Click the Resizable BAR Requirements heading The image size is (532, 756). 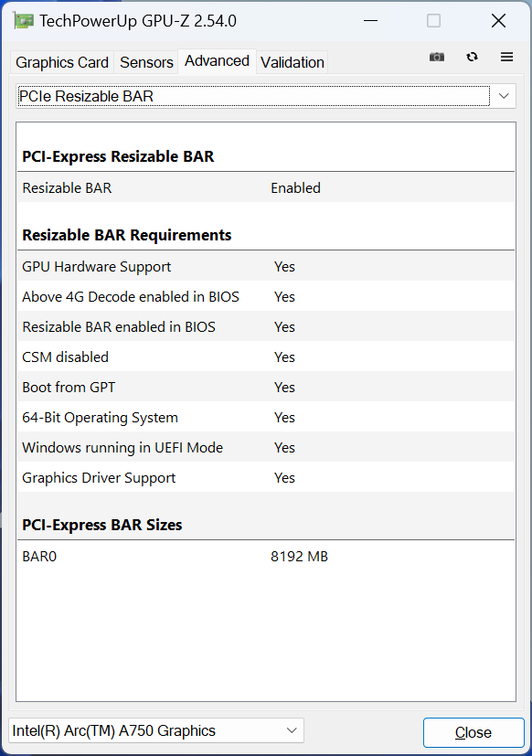tap(127, 235)
